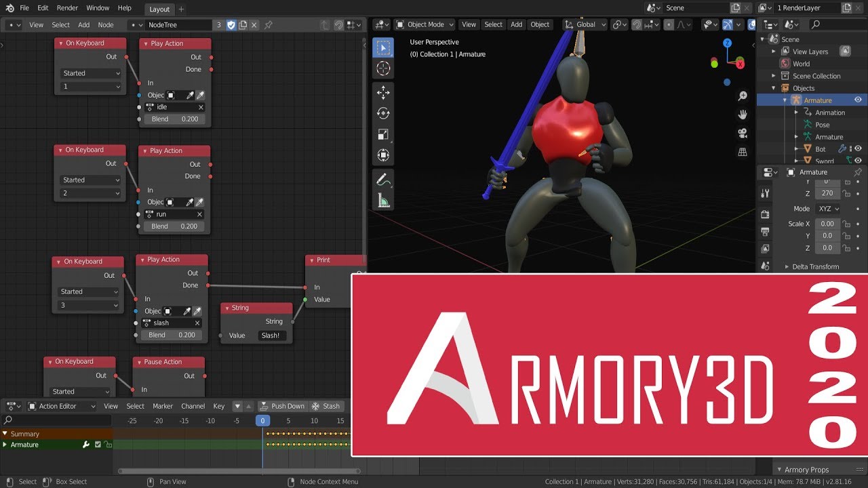868x488 pixels.
Task: Toggle the Armature channel lock icon
Action: pos(108,445)
